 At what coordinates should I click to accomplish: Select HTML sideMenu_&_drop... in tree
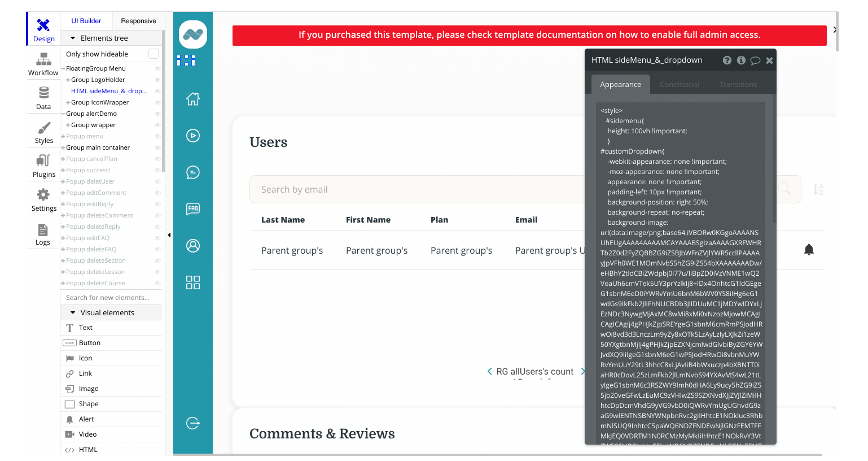(109, 91)
